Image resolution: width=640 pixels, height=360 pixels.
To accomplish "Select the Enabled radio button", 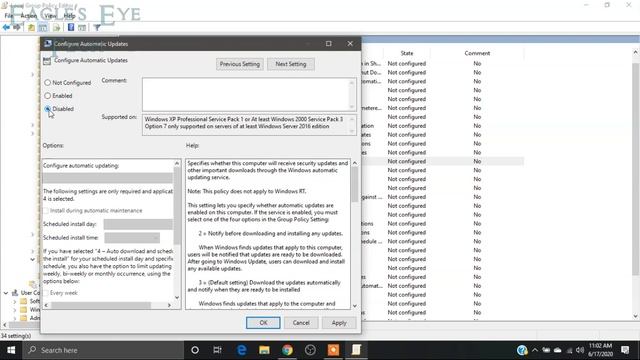I will pyautogui.click(x=48, y=96).
